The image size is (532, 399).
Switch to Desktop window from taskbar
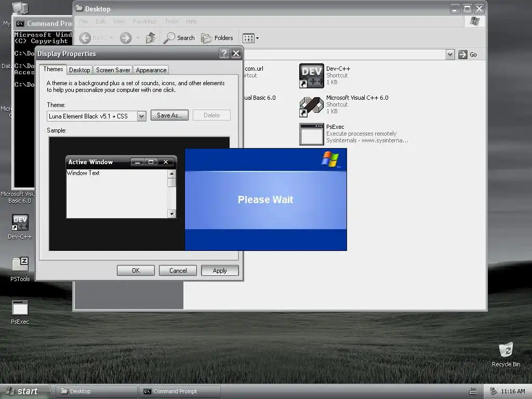click(x=96, y=391)
